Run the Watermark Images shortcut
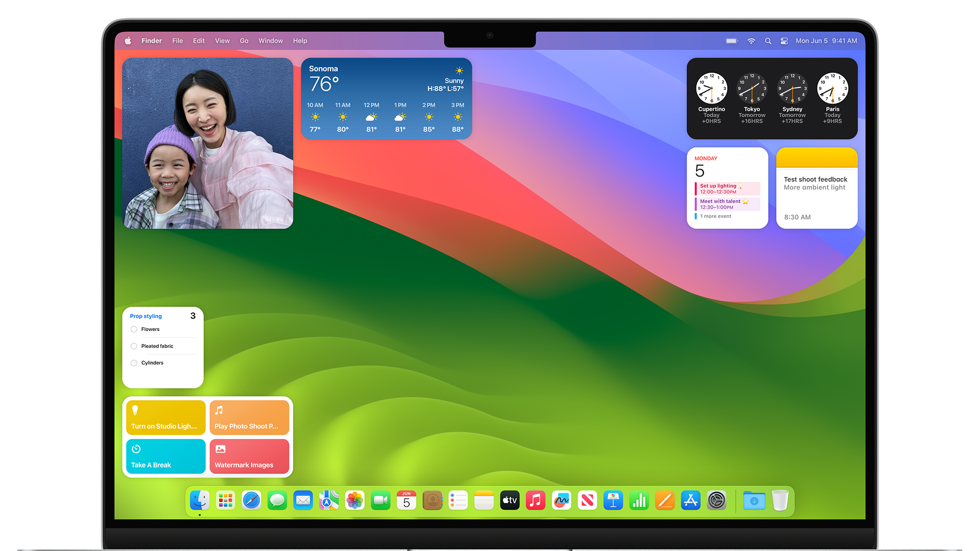 pos(249,456)
